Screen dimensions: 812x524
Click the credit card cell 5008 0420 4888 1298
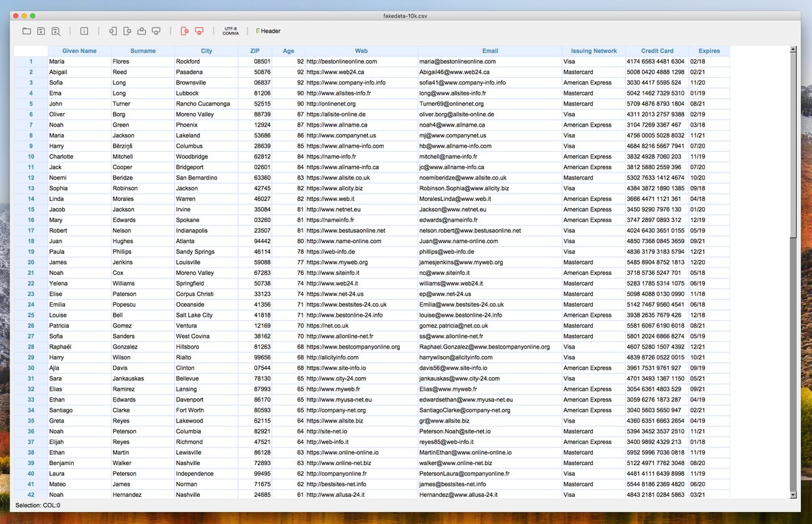coord(657,72)
